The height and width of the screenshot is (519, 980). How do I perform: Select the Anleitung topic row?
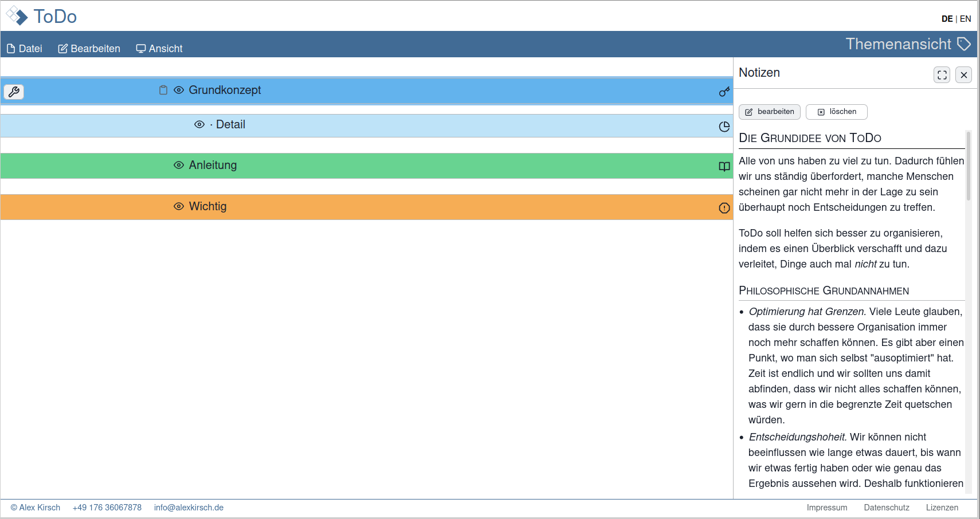(x=367, y=166)
